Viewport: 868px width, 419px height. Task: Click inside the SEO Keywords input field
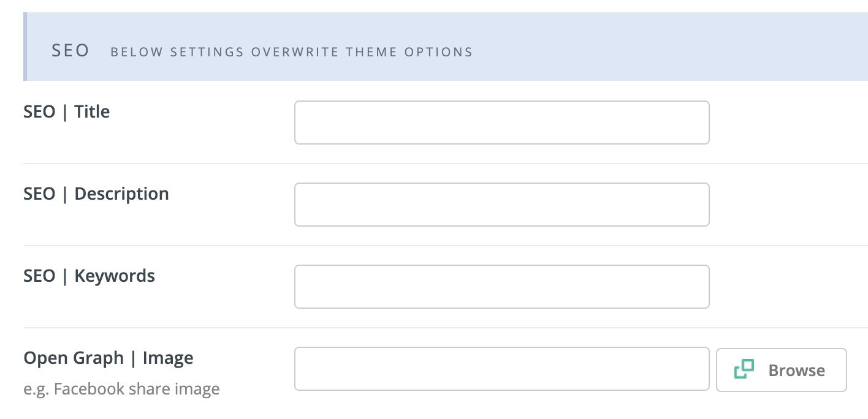[501, 287]
